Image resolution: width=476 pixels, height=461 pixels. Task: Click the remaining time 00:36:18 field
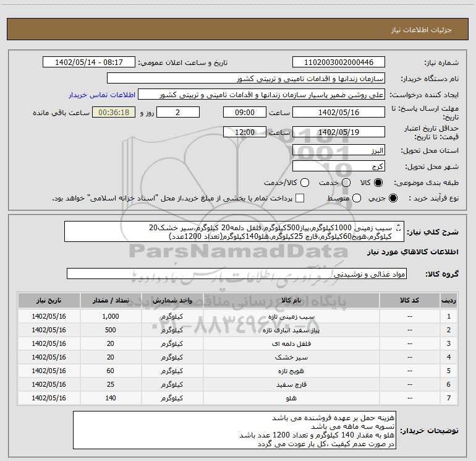click(x=114, y=112)
